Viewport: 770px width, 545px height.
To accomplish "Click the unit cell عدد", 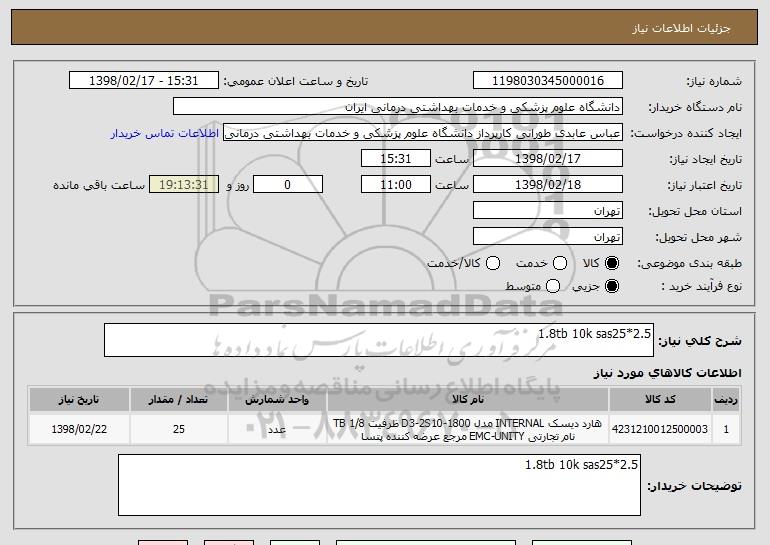I will pos(277,430).
